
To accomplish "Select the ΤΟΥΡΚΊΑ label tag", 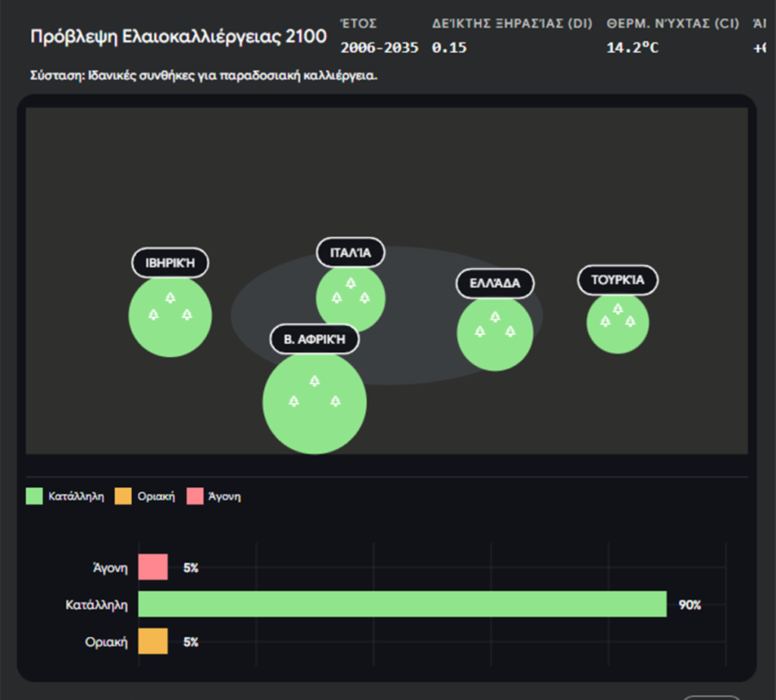I will 618,280.
